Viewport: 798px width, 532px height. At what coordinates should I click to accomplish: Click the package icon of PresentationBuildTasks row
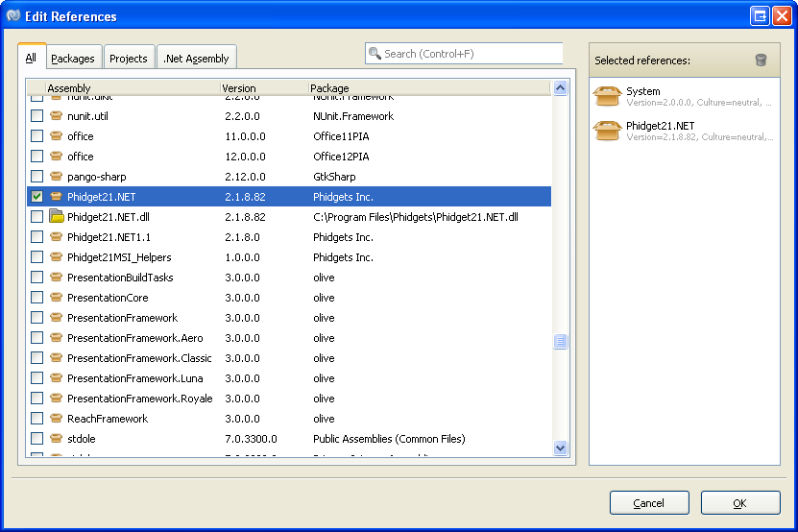(57, 277)
